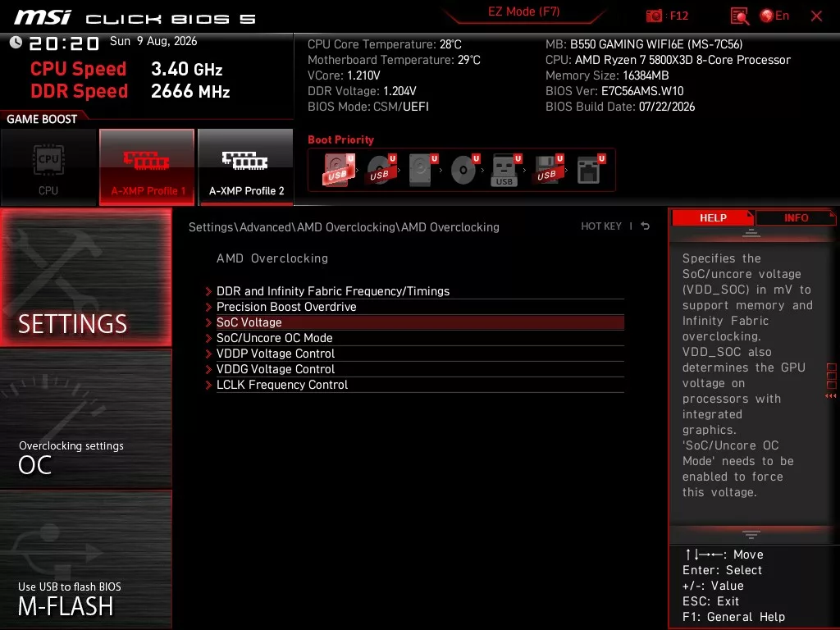This screenshot has height=630, width=840.
Task: Enable A-XMP Profile 1
Action: point(147,167)
